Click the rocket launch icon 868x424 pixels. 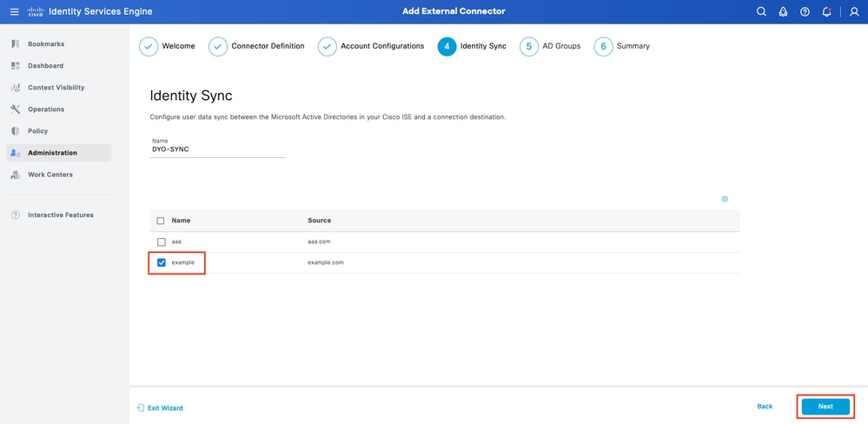pyautogui.click(x=783, y=11)
